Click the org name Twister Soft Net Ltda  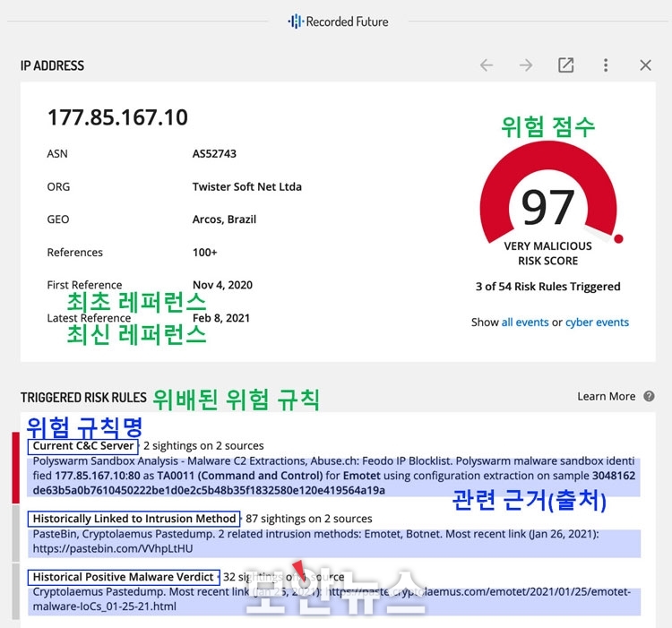click(x=247, y=186)
